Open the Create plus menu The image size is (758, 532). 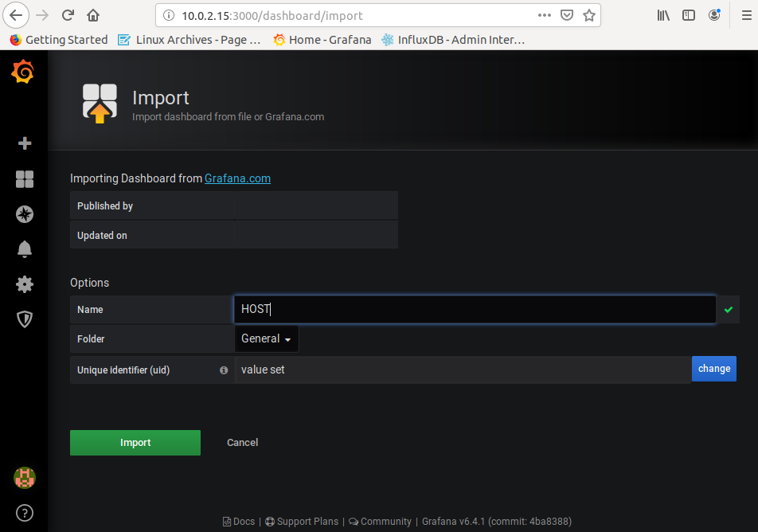[25, 143]
